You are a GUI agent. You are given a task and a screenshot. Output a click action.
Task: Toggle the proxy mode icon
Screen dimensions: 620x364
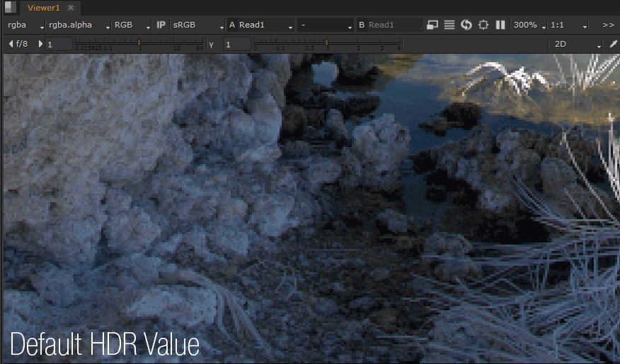tap(432, 25)
